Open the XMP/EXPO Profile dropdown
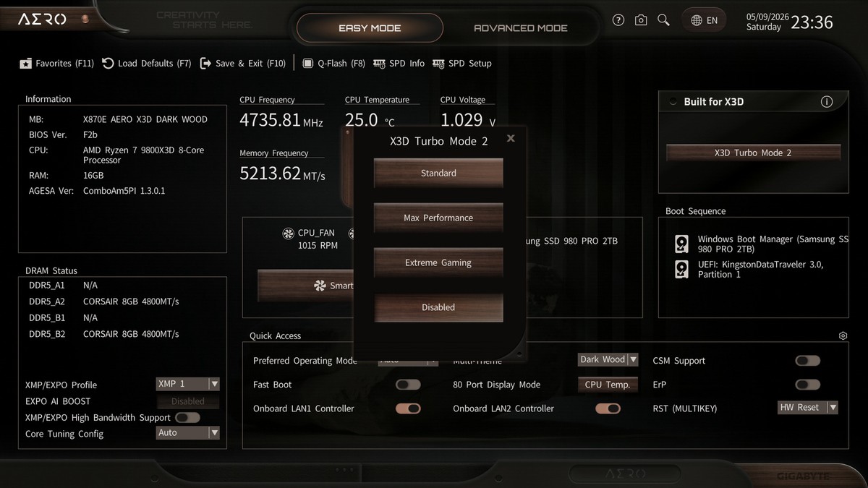The height and width of the screenshot is (488, 868). [x=188, y=384]
